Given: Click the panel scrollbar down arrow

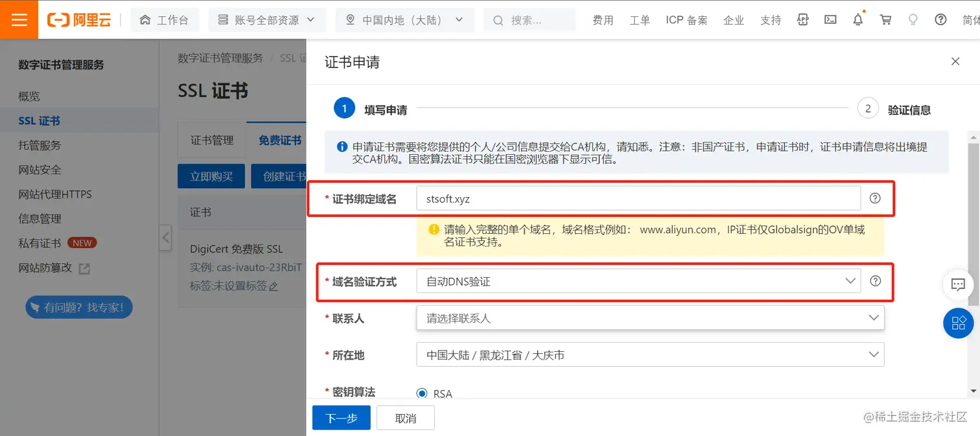Looking at the screenshot, I should pos(974,391).
